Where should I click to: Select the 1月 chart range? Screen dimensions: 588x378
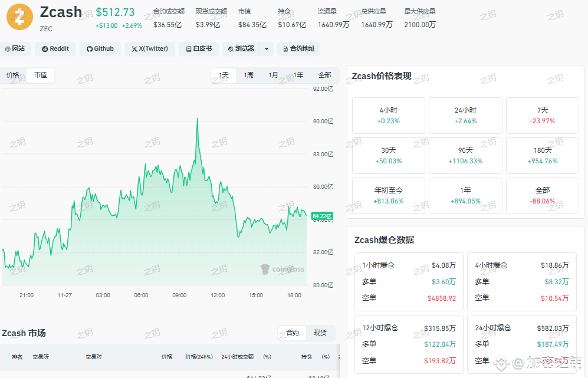pos(273,75)
